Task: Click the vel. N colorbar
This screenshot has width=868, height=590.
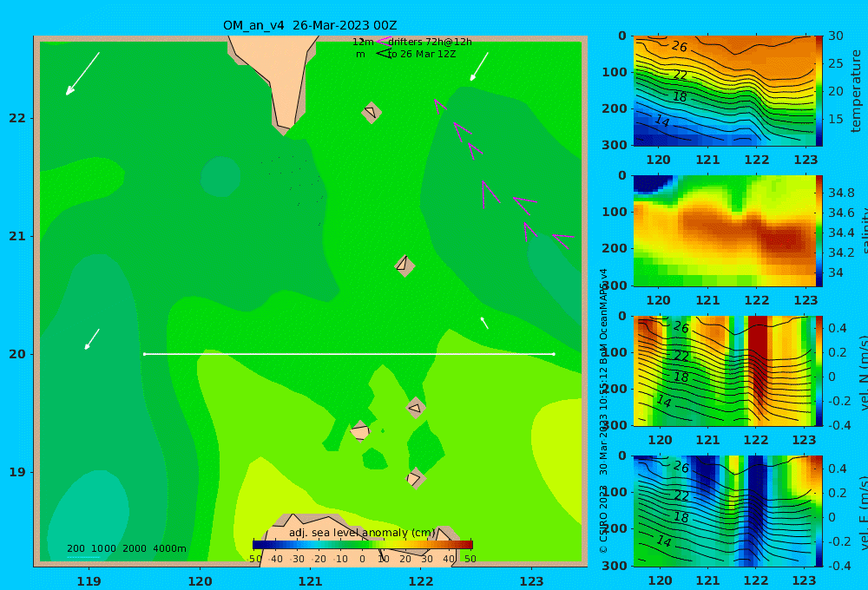Action: (819, 370)
